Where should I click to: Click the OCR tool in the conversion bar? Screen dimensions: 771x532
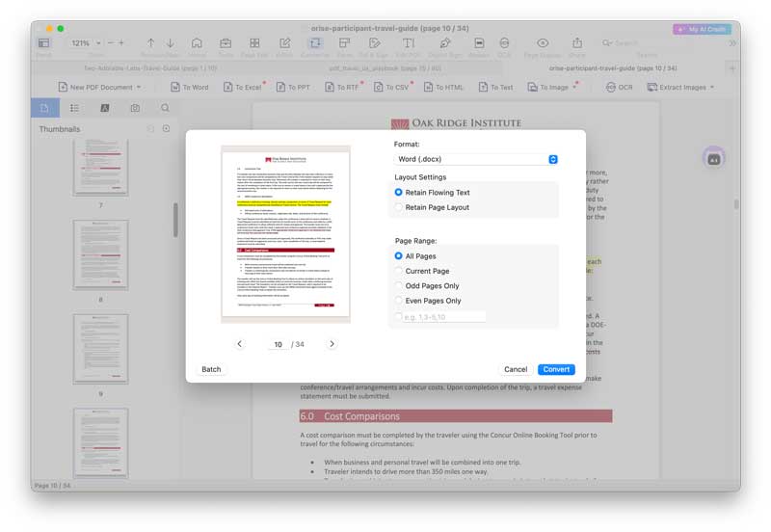coord(620,87)
